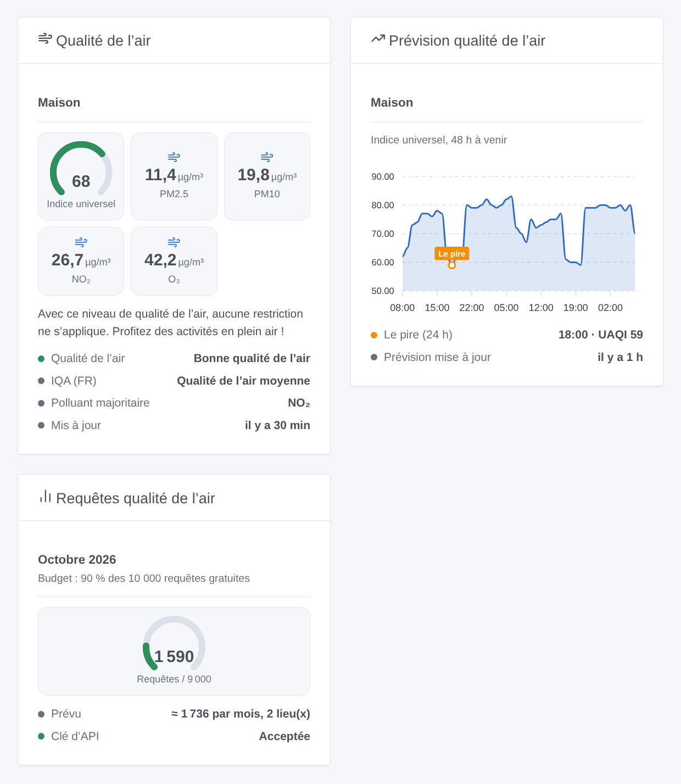The image size is (681, 784).
Task: Click the orange dot next to Le pire (24 h)
Action: click(374, 335)
